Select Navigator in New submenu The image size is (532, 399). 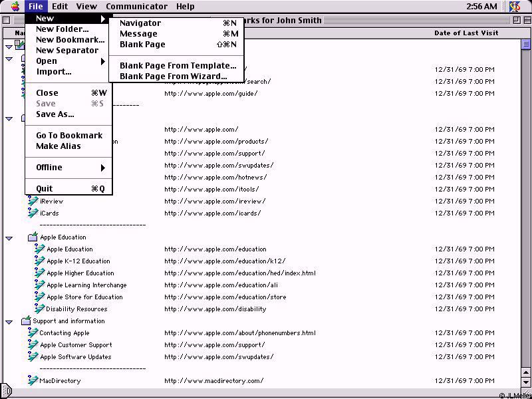coord(176,23)
